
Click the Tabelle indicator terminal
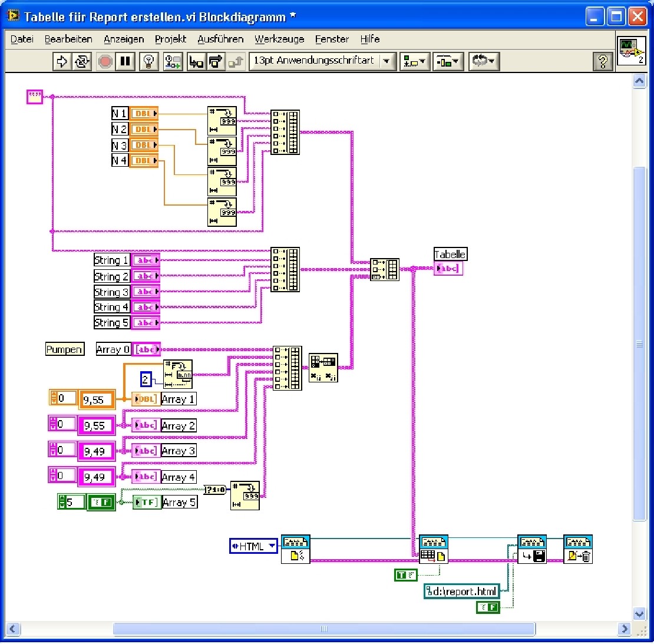448,269
